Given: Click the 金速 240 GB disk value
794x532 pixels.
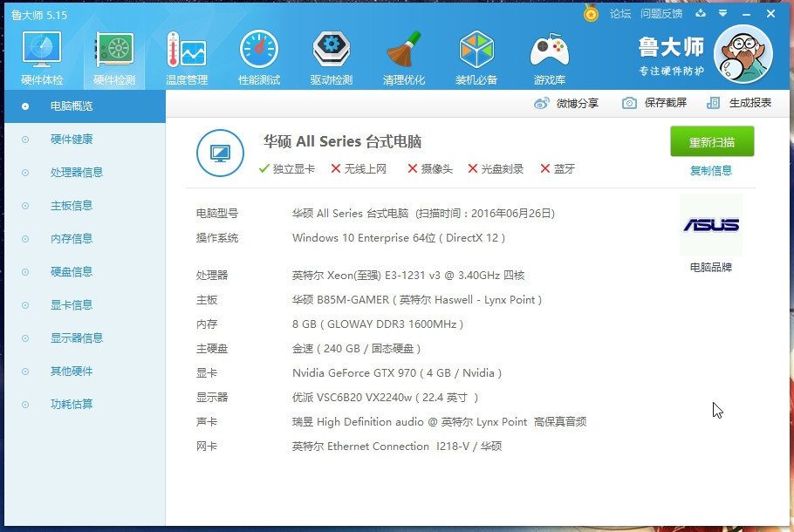Looking at the screenshot, I should click(357, 349).
